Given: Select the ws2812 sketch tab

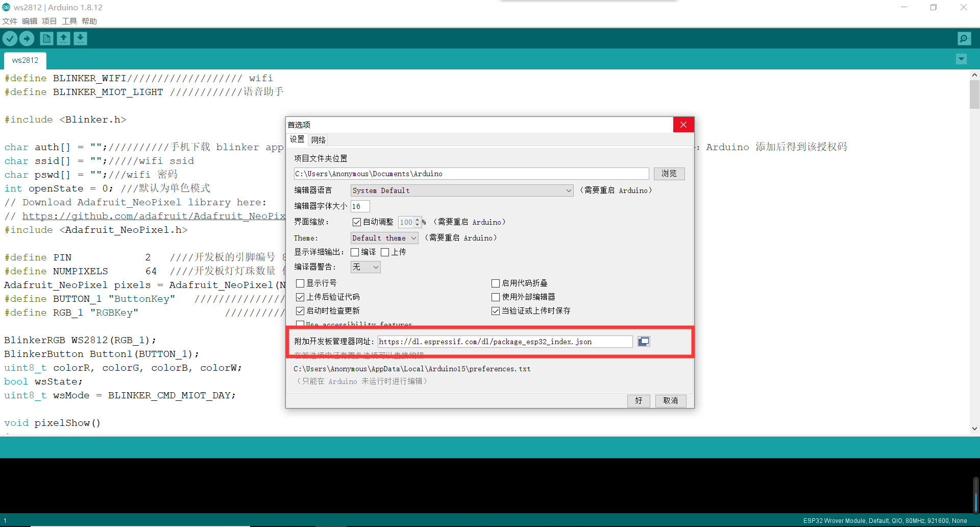Looking at the screenshot, I should point(25,60).
